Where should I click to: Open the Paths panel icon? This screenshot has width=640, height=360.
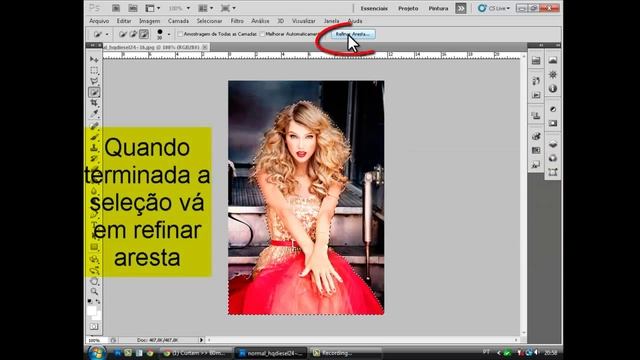pos(553,172)
